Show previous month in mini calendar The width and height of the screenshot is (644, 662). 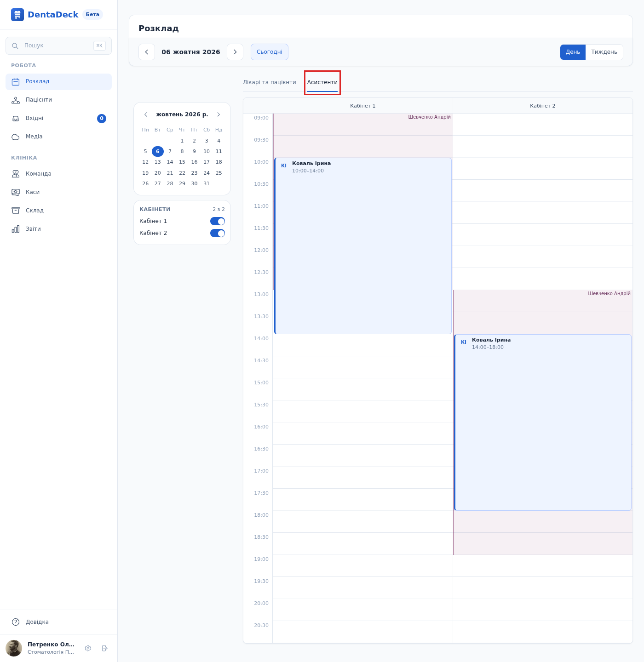click(x=146, y=114)
